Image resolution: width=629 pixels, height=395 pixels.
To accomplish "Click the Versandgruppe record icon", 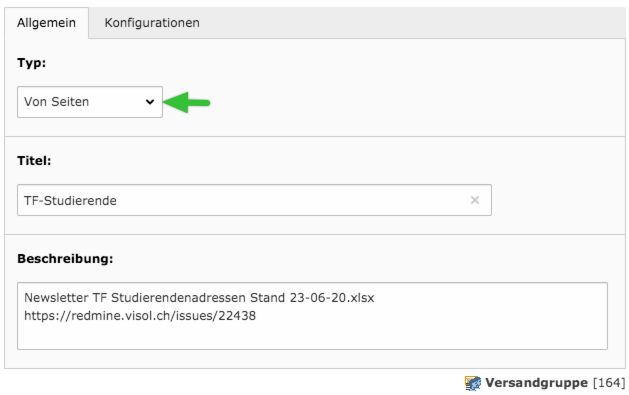I will click(x=473, y=383).
